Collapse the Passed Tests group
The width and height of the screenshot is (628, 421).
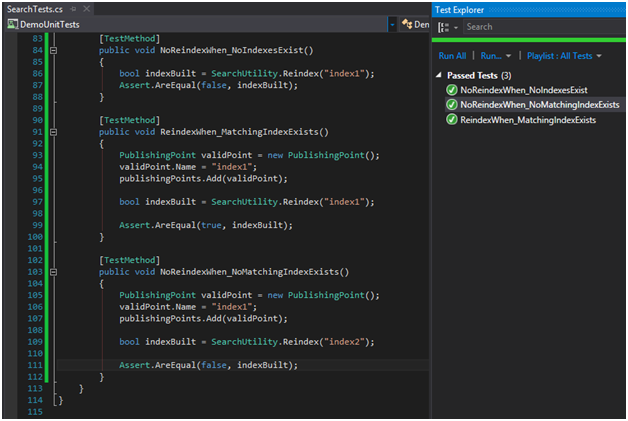pyautogui.click(x=439, y=75)
